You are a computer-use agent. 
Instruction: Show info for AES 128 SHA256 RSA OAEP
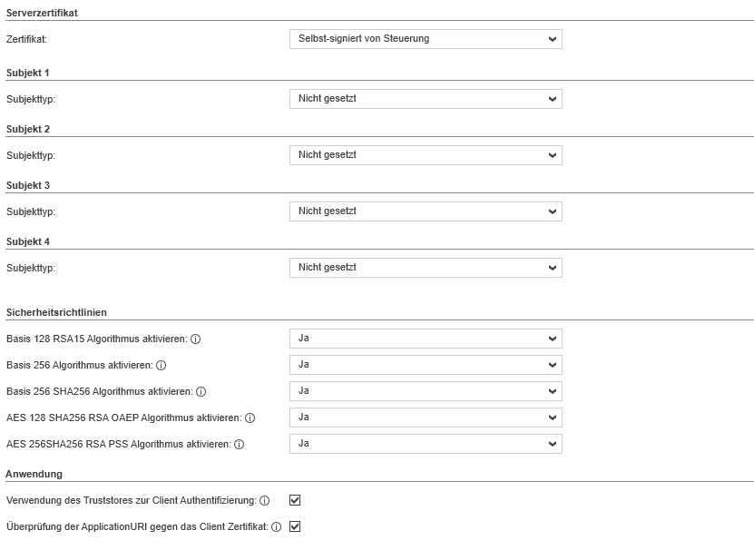(x=250, y=418)
